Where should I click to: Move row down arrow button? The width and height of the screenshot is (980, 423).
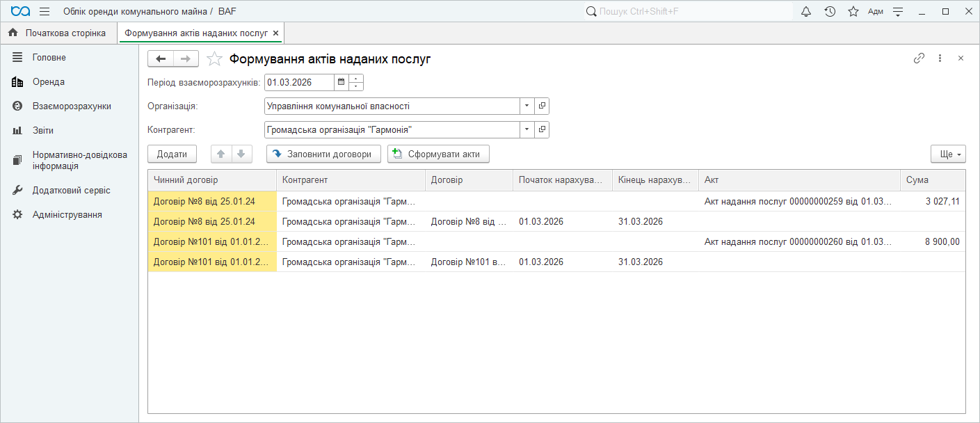coord(241,154)
